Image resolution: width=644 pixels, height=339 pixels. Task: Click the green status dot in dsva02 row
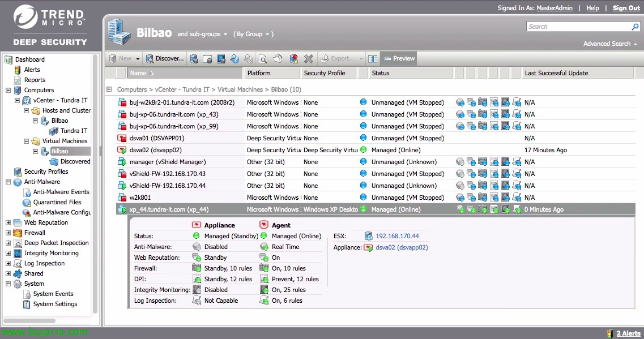(363, 149)
